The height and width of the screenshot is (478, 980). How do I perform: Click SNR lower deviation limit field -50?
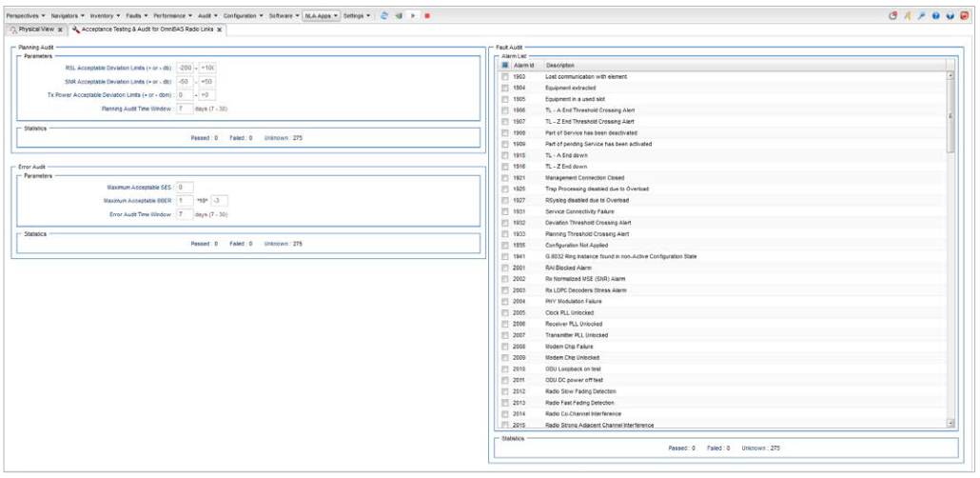[x=185, y=81]
